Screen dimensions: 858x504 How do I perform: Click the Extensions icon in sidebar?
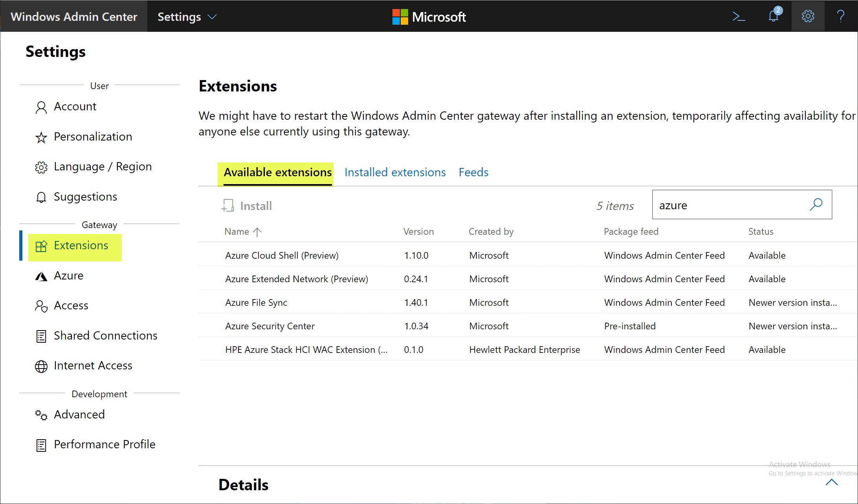point(40,245)
